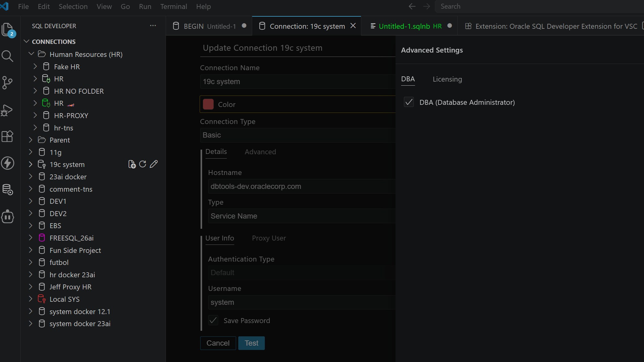Viewport: 644px width, 362px height.
Task: Go forward with navigation arrow
Action: point(426,6)
